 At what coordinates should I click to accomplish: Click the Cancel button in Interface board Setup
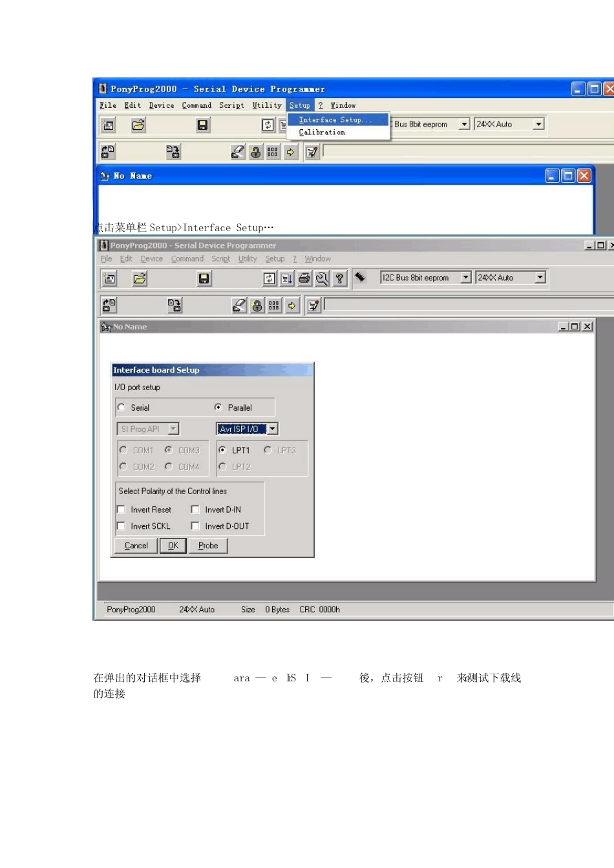point(136,546)
